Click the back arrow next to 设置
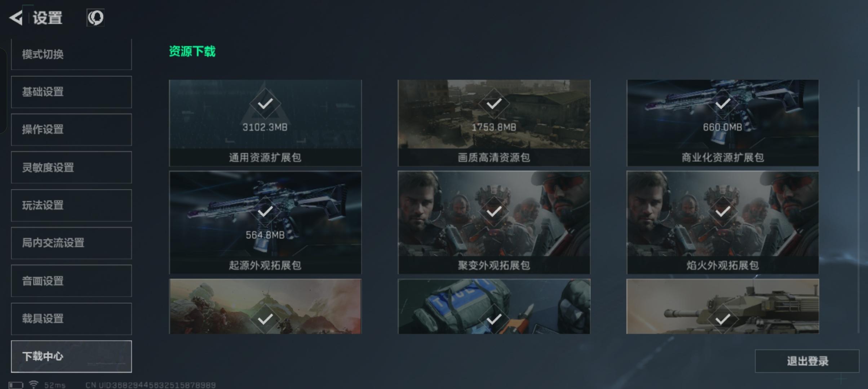The height and width of the screenshot is (389, 868). click(x=16, y=18)
